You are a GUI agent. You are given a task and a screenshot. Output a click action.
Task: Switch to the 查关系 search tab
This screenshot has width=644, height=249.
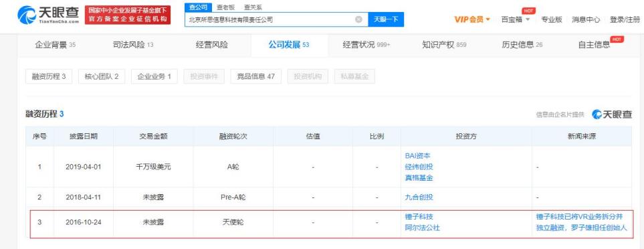253,7
